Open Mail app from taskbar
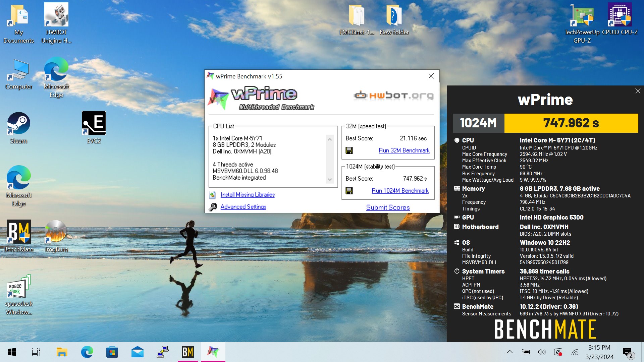Screen dimensions: 644x362 [138, 352]
